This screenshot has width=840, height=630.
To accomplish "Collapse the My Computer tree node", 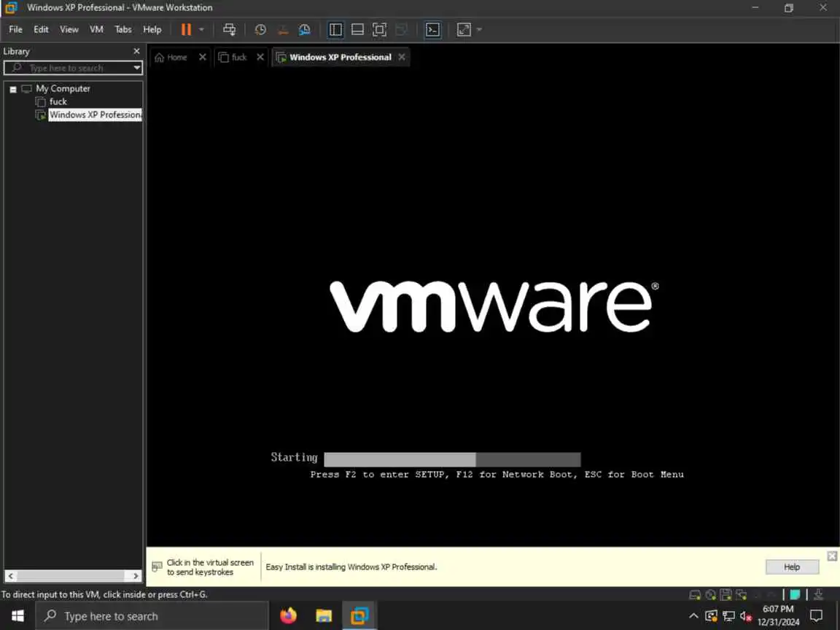I will pos(13,90).
